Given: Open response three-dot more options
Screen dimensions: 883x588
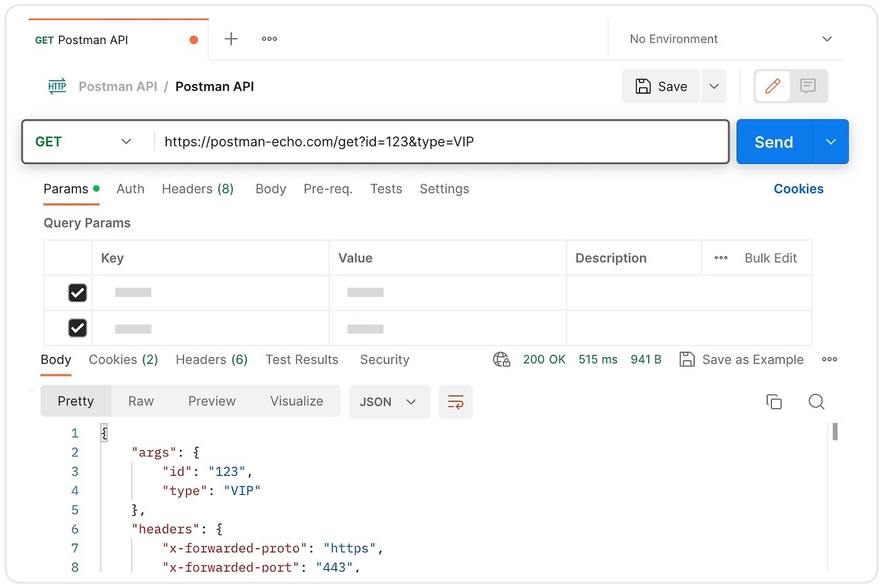Looking at the screenshot, I should (829, 359).
